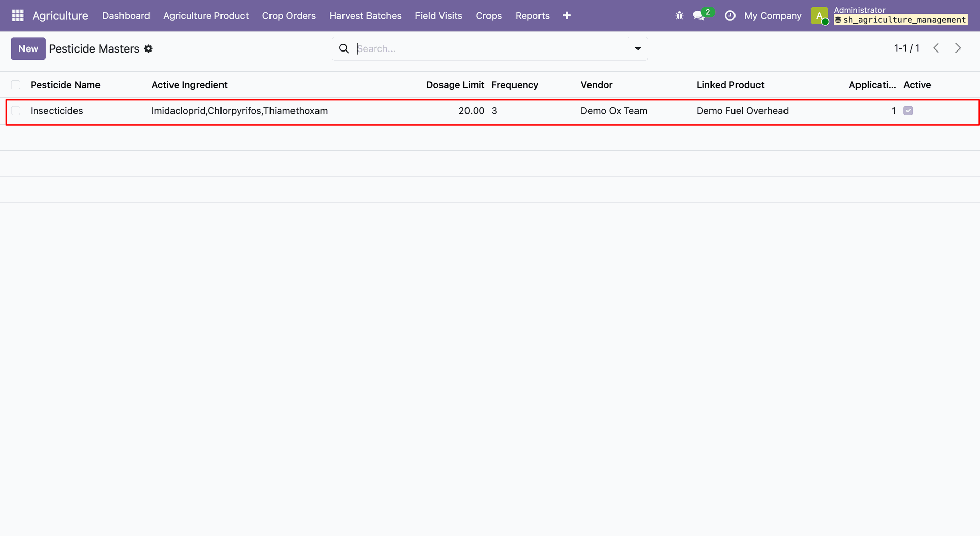
Task: Sort by the Applicati... column header
Action: 872,85
